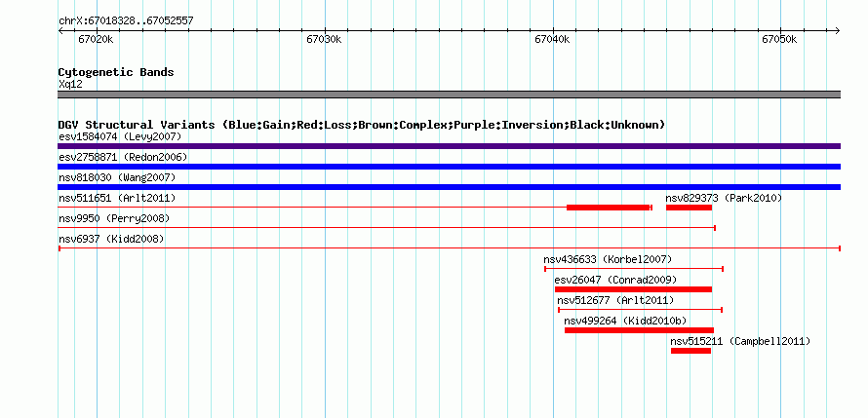Open nsv829373 (Park2010) variant label
This screenshot has width=868, height=418.
coord(724,198)
